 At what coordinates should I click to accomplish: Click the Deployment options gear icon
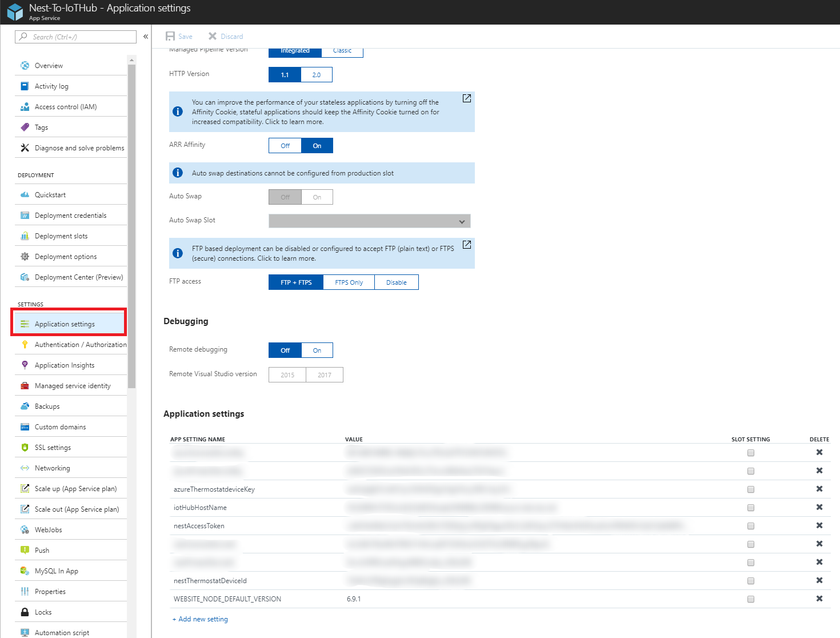(x=25, y=257)
